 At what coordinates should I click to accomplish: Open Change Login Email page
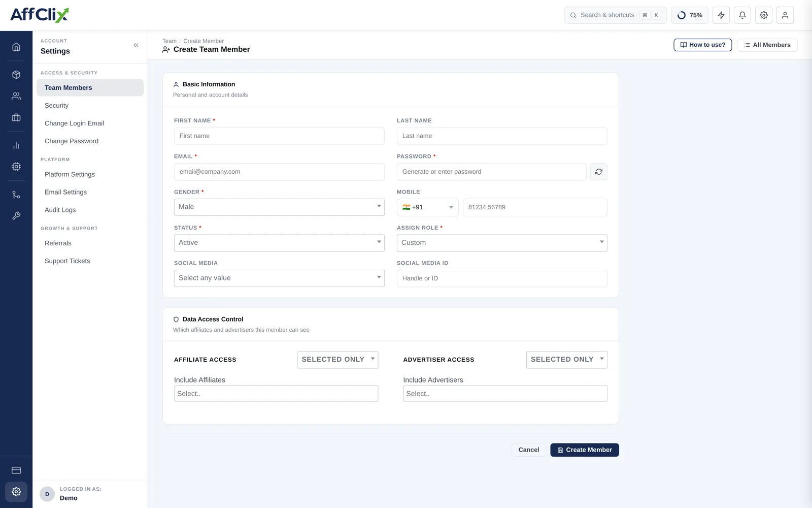[x=90, y=123]
